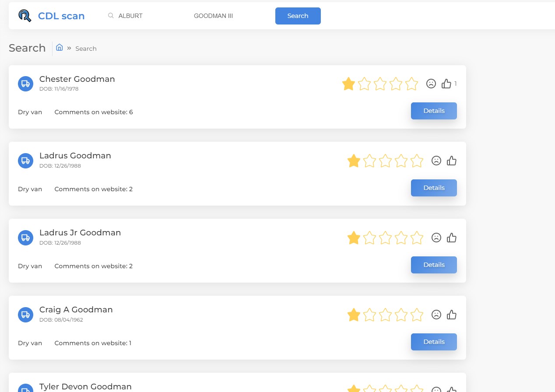Rate Chester Goodman five stars
The height and width of the screenshot is (392, 555).
(x=412, y=84)
